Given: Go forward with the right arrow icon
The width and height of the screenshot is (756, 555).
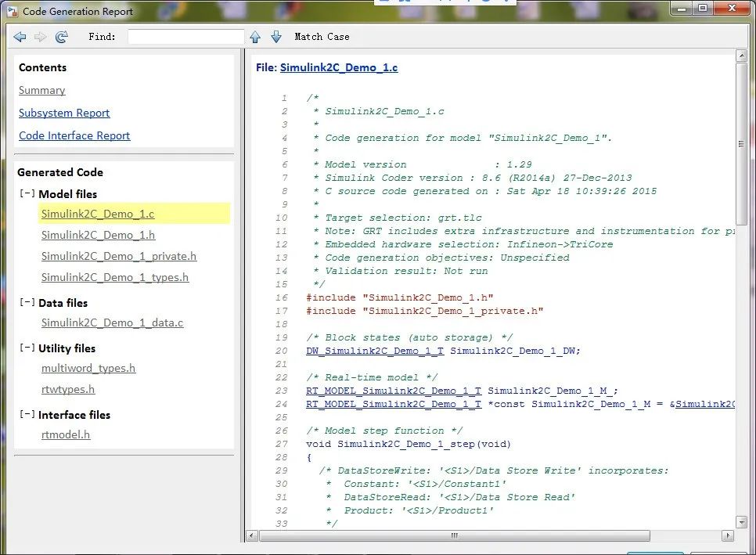Looking at the screenshot, I should click(x=41, y=37).
